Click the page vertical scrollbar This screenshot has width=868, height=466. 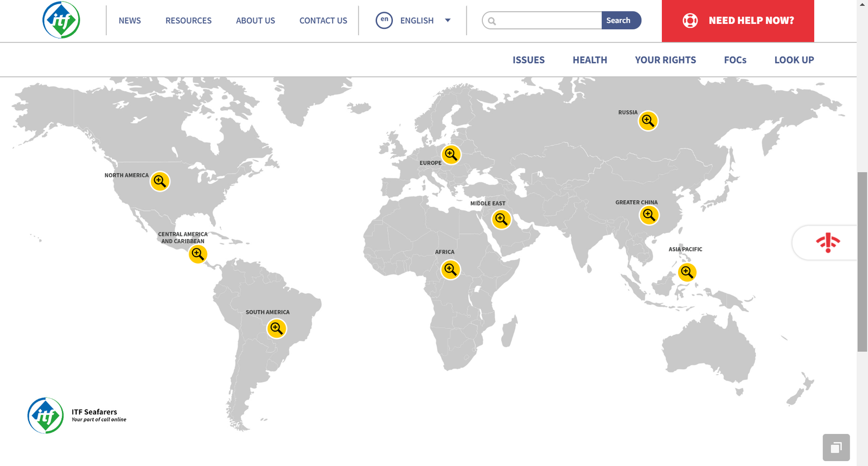862,260
